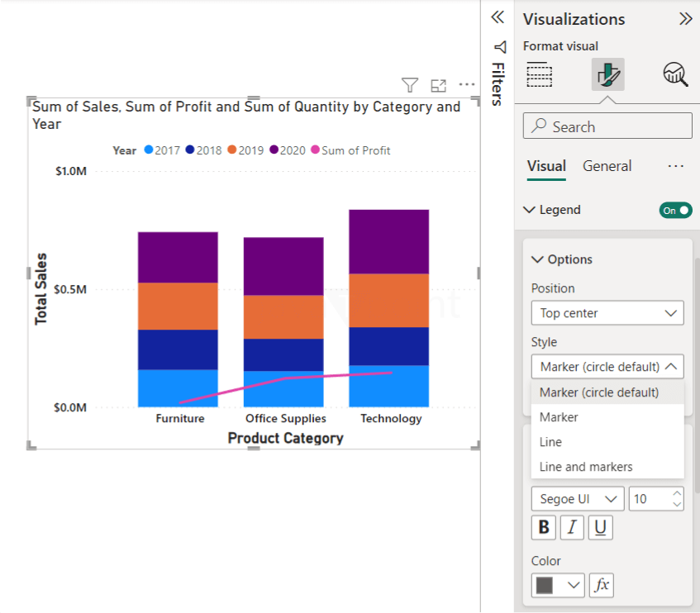Click the Product Category axis title
This screenshot has height=613, width=700.
pos(285,438)
